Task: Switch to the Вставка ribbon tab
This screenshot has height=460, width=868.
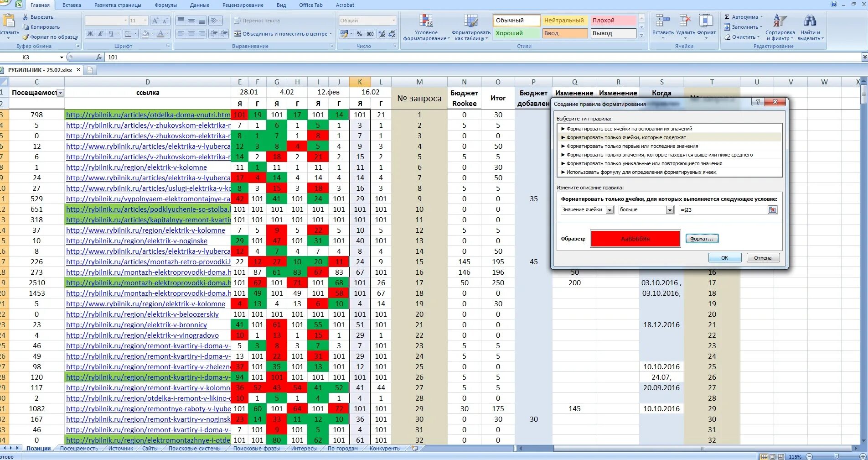Action: (x=72, y=5)
